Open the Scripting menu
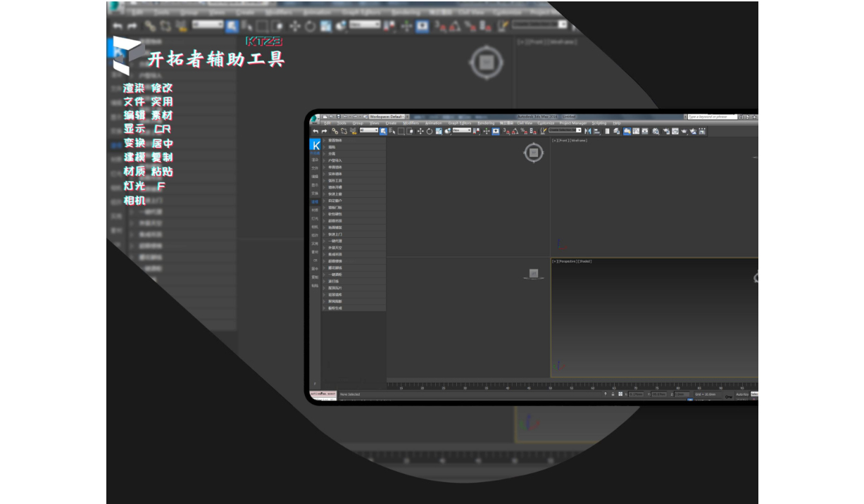 [599, 123]
